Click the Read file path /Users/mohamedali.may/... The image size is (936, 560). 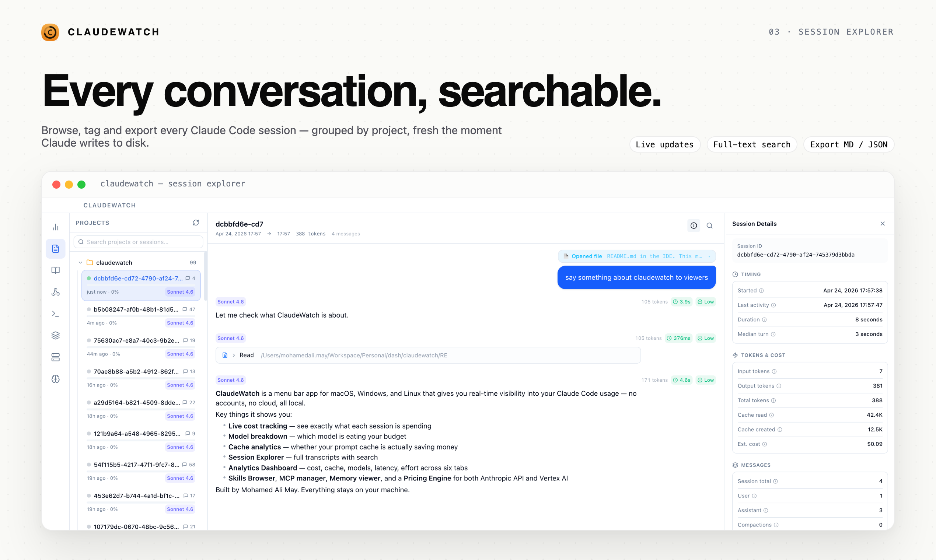pyautogui.click(x=354, y=356)
